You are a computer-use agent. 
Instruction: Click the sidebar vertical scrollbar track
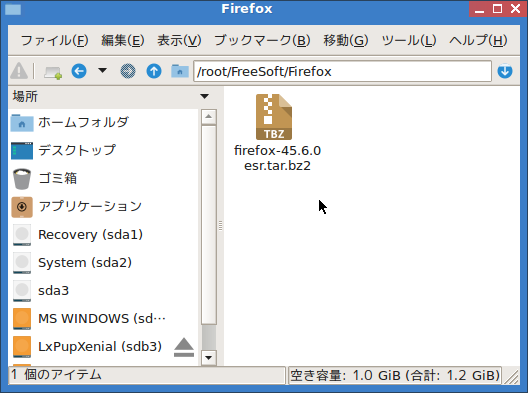click(208, 237)
